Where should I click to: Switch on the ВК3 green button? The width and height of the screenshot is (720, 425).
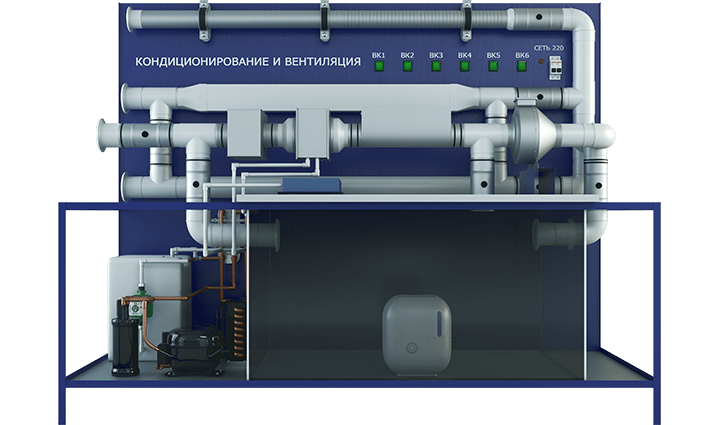[436, 67]
